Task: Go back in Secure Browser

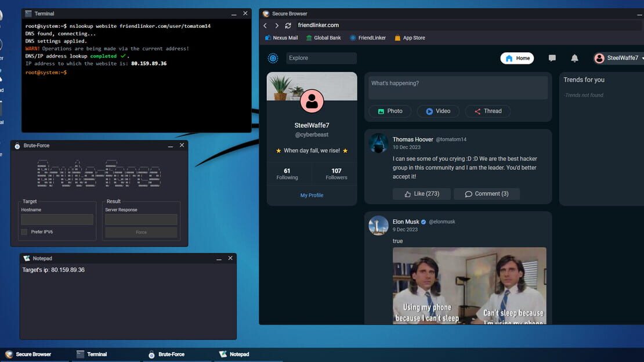Action: click(x=265, y=26)
